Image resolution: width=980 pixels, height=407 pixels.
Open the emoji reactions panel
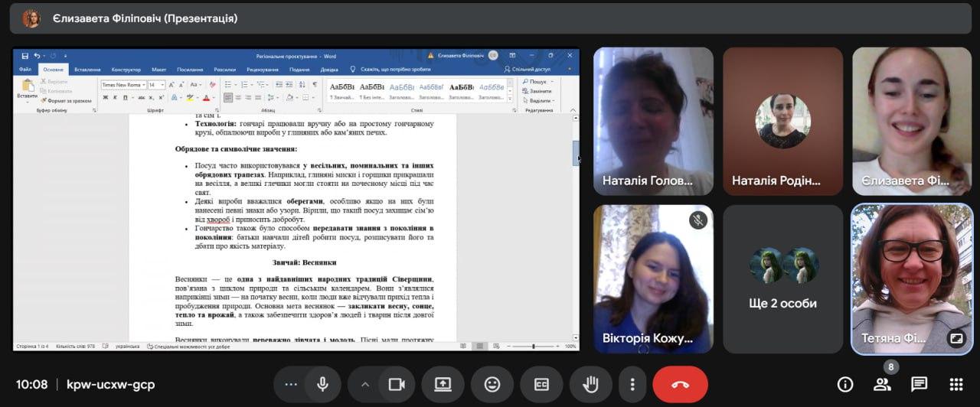[x=492, y=384]
